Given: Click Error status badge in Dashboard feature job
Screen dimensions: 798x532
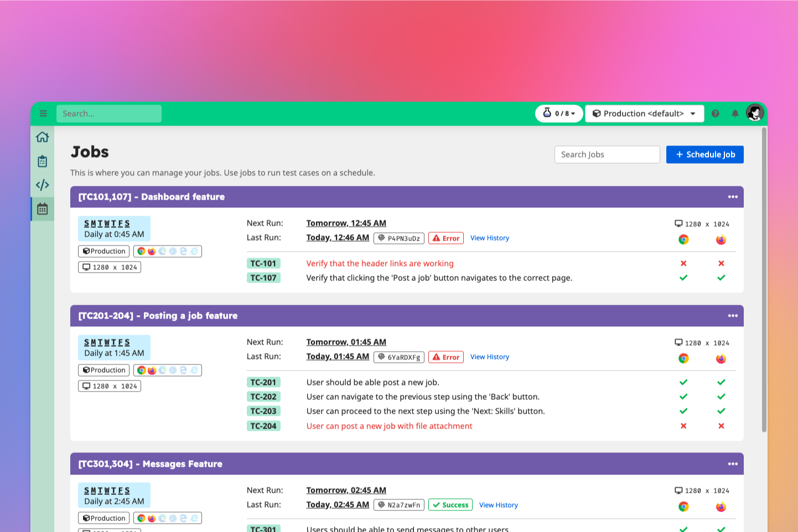Looking at the screenshot, I should (446, 238).
